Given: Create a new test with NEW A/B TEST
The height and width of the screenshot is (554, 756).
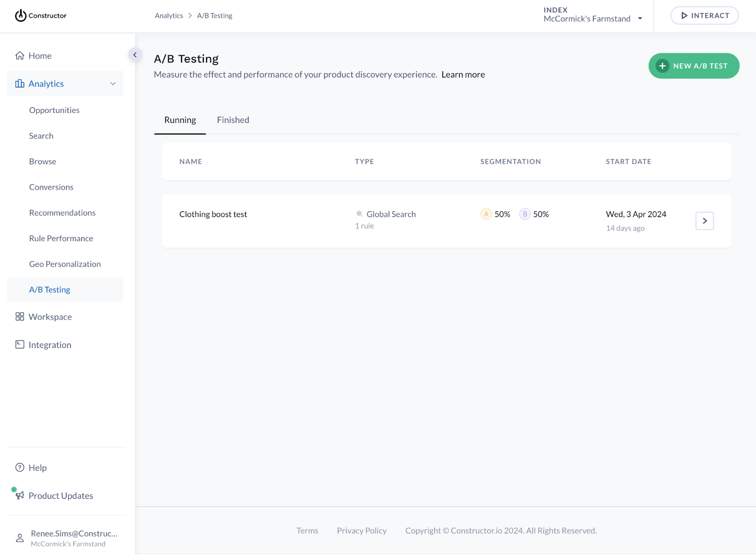Looking at the screenshot, I should pos(694,66).
